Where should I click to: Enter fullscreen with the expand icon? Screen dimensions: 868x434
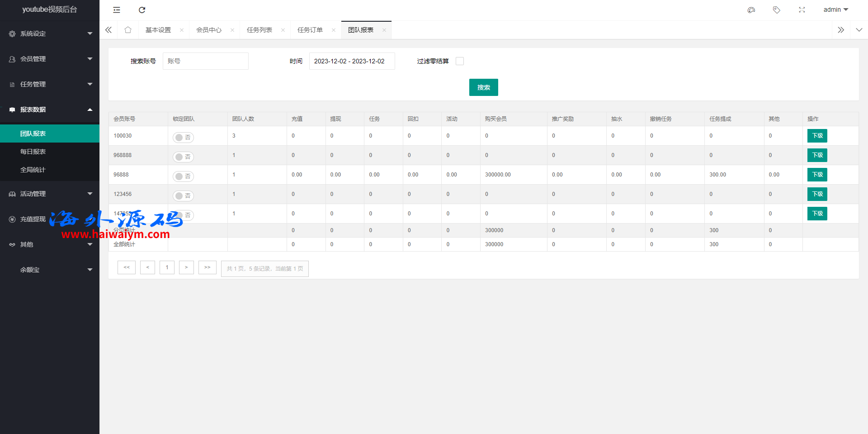pyautogui.click(x=802, y=10)
